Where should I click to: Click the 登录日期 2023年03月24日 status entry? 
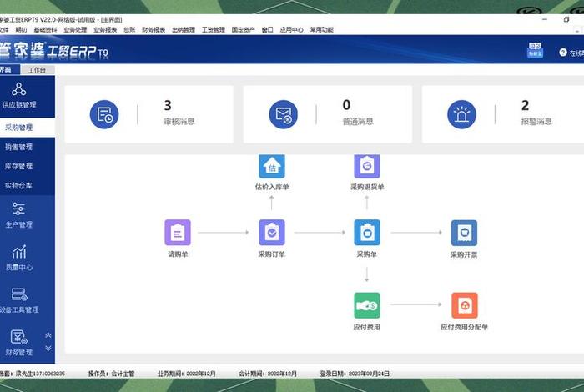pyautogui.click(x=355, y=374)
